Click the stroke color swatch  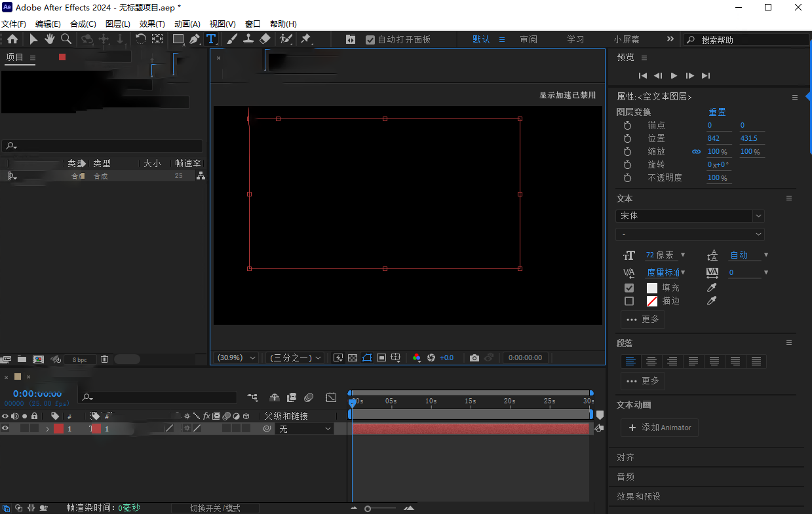coord(652,301)
